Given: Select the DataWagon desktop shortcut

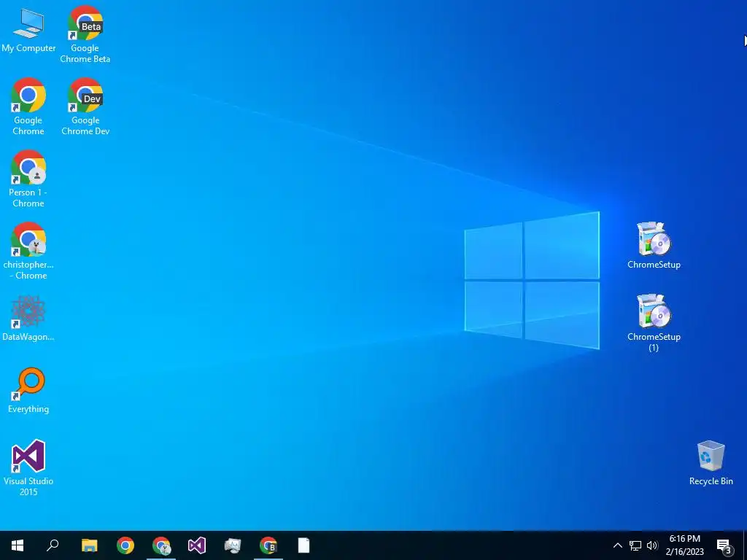Looking at the screenshot, I should coord(28,318).
